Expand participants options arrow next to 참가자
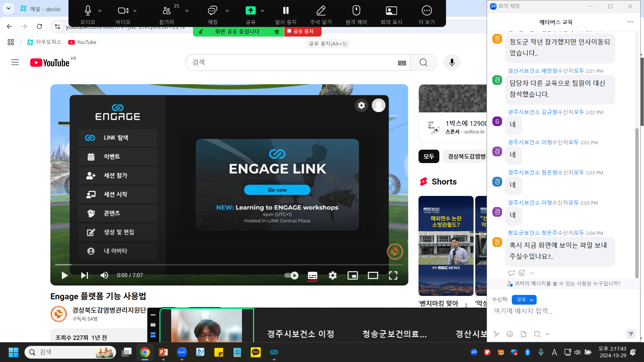 [x=187, y=11]
